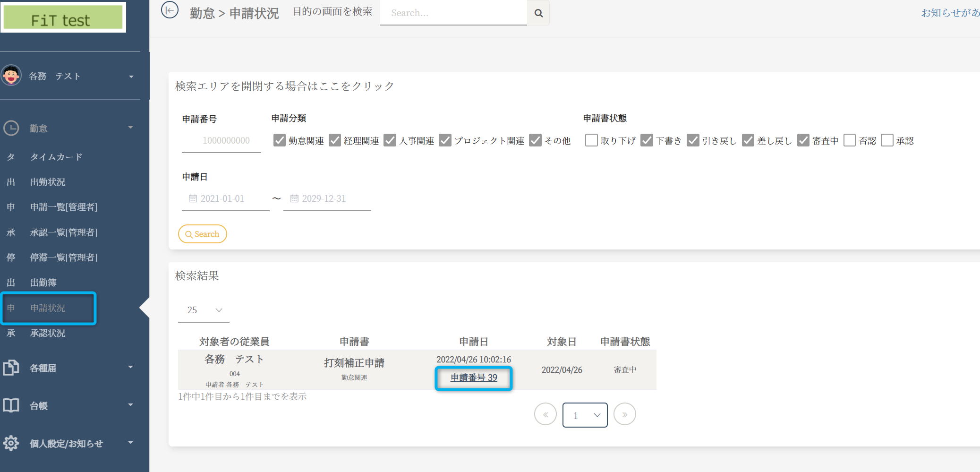Screen dimensions: 980x472
Task: Click the 各種届 document icon
Action: pyautogui.click(x=11, y=368)
